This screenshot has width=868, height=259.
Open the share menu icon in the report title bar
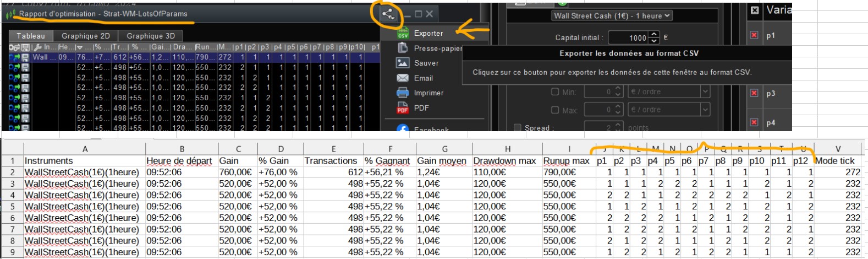pyautogui.click(x=388, y=14)
